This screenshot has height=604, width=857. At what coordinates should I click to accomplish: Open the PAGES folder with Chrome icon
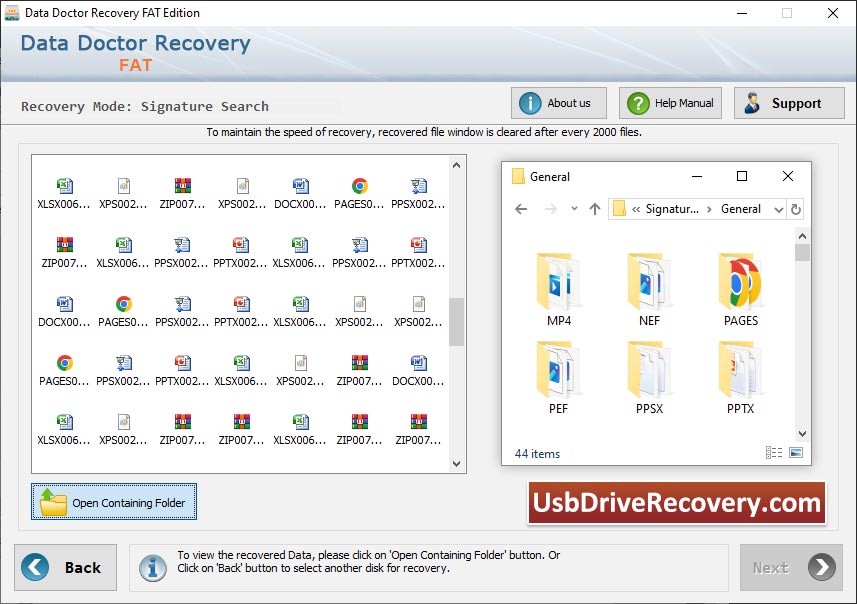tap(740, 283)
